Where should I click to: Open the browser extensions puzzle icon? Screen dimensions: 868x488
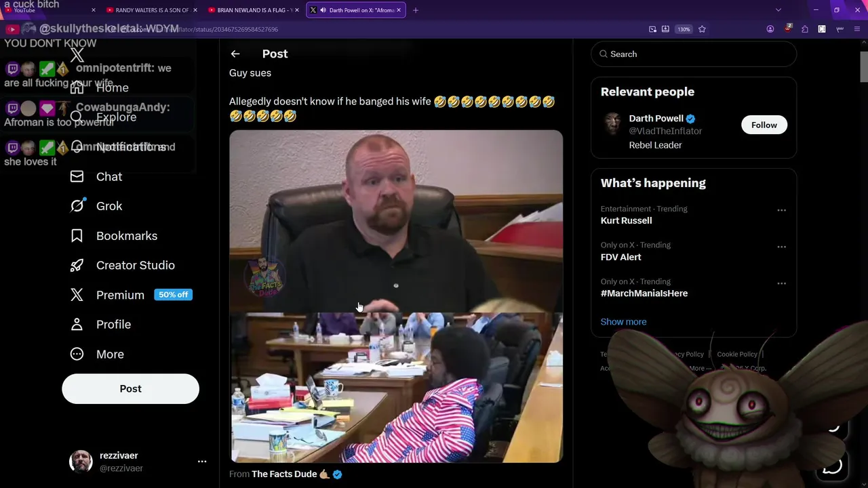tap(804, 29)
